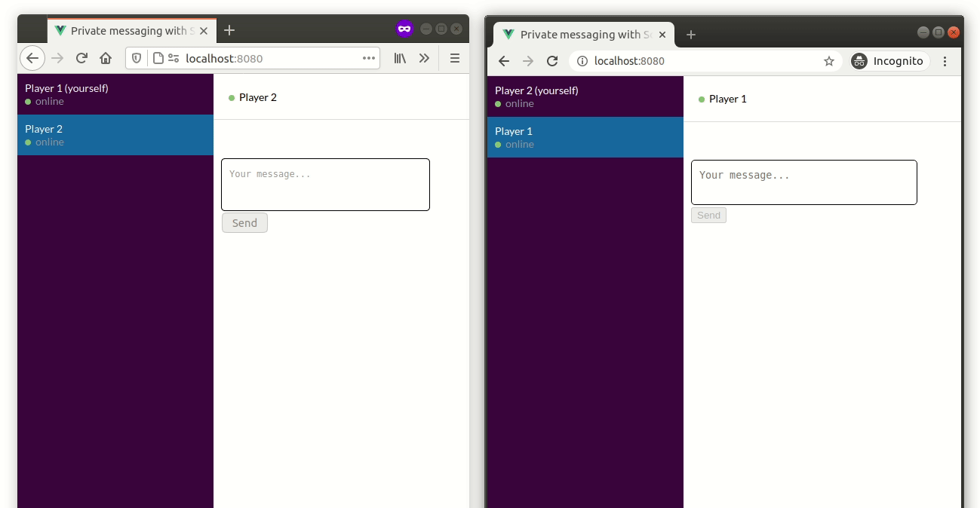Viewport: 980px width, 508px height.
Task: Click Send button in Firefox window
Action: pos(244,223)
